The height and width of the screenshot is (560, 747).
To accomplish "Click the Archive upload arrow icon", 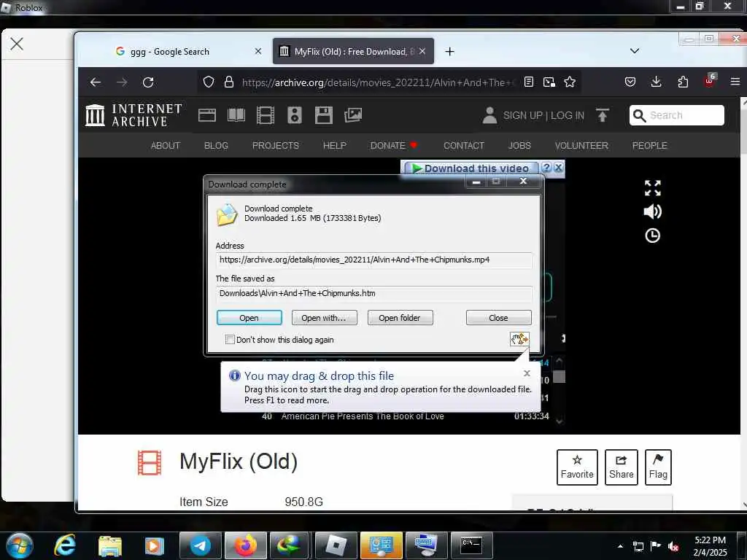I will [x=602, y=115].
